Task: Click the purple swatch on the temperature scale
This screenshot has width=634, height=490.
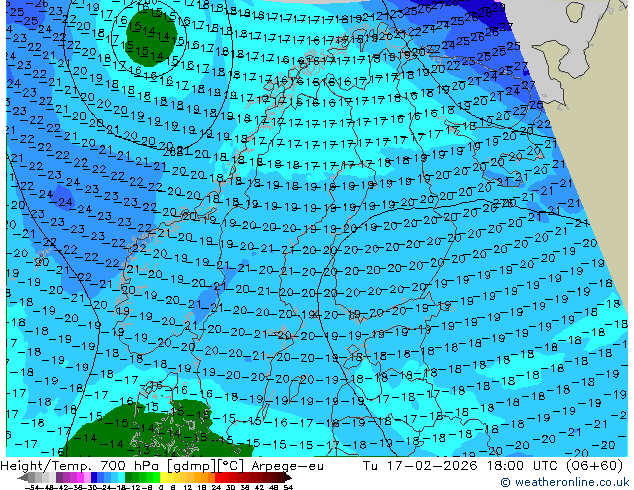Action: (59, 477)
